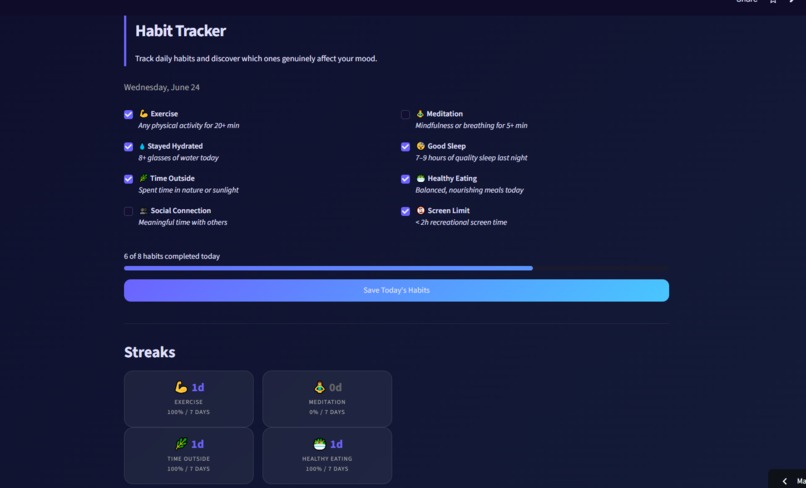The height and width of the screenshot is (488, 806).
Task: Disable the Screen Limit checkbox
Action: [406, 211]
